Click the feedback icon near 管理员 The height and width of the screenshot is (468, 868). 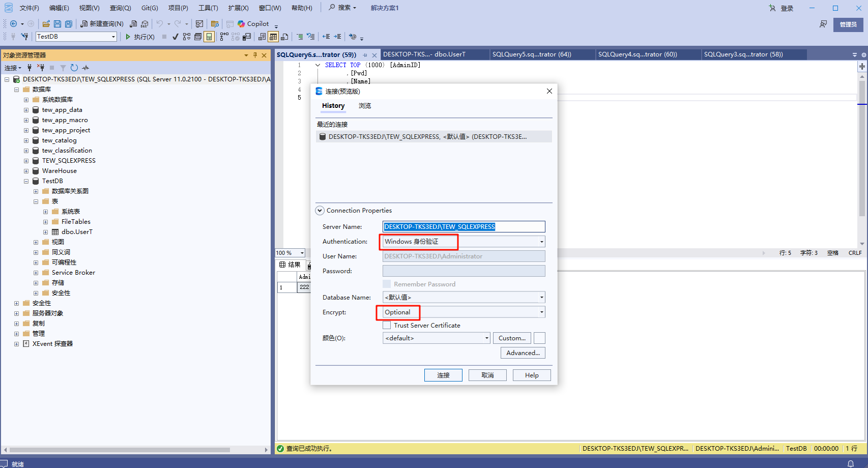pyautogui.click(x=823, y=24)
